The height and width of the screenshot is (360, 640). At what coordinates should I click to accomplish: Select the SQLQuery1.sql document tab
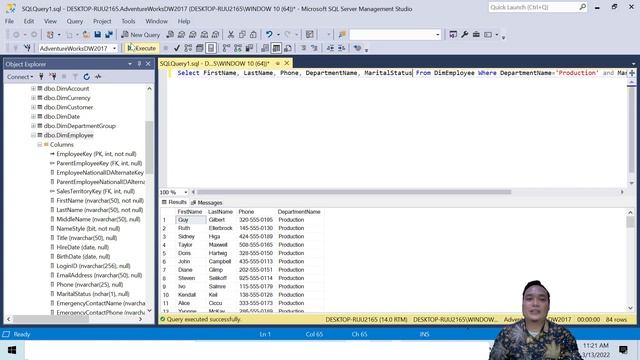coord(215,64)
